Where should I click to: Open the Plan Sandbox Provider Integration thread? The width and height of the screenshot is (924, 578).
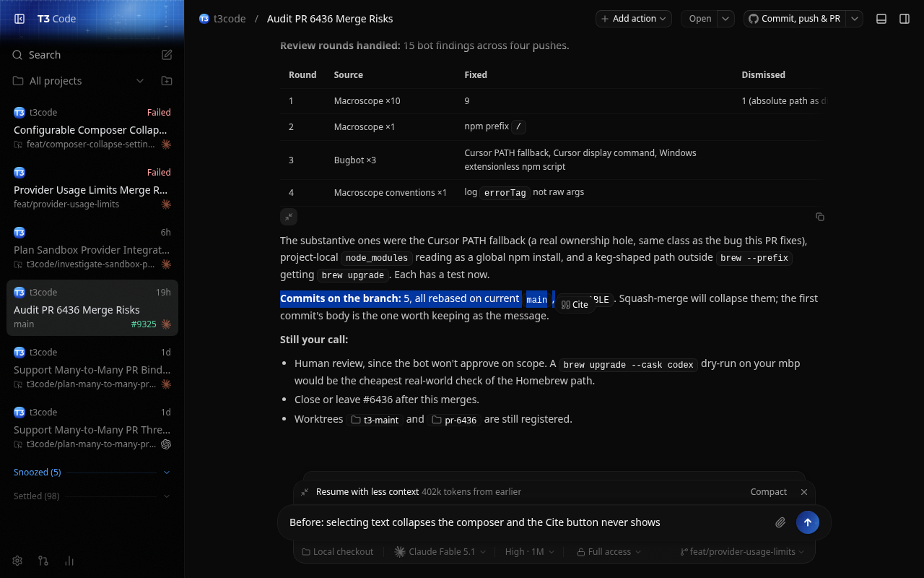pos(92,249)
